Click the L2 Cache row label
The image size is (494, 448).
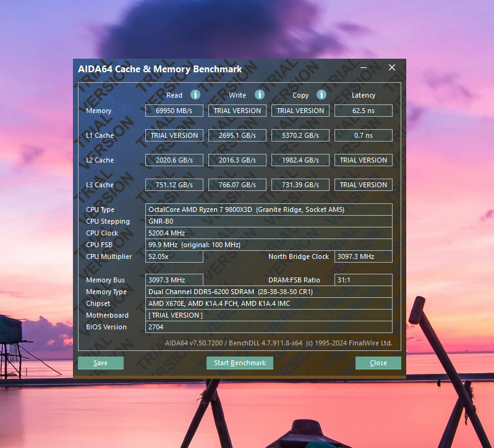click(x=100, y=160)
